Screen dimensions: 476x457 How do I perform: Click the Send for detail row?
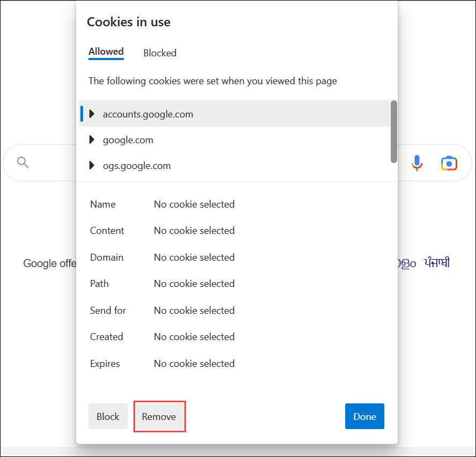108,311
